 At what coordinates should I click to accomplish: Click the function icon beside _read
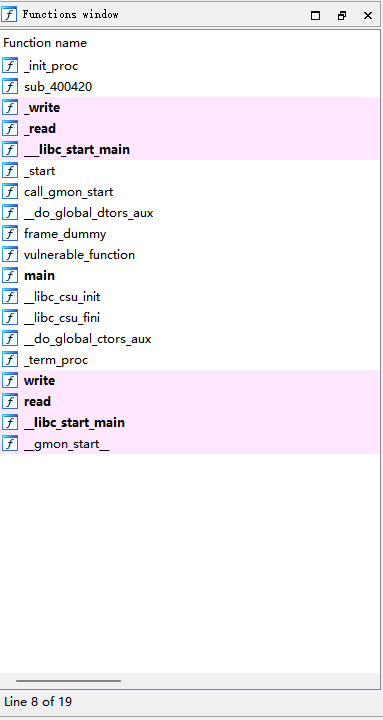click(10, 129)
